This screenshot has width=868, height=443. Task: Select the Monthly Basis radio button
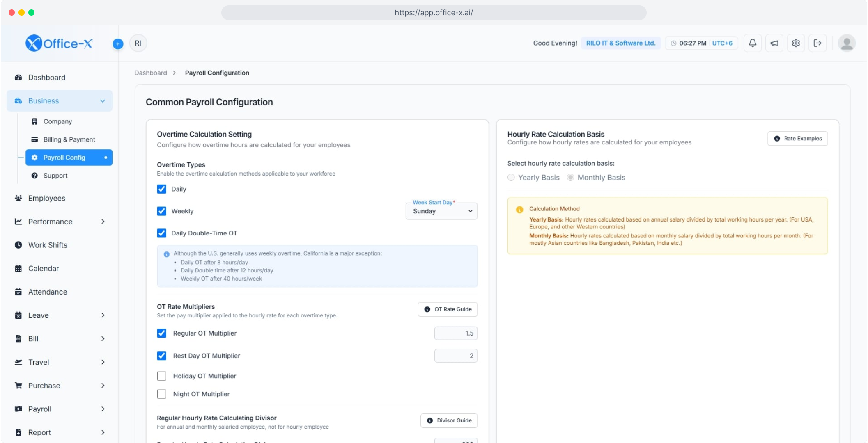571,178
